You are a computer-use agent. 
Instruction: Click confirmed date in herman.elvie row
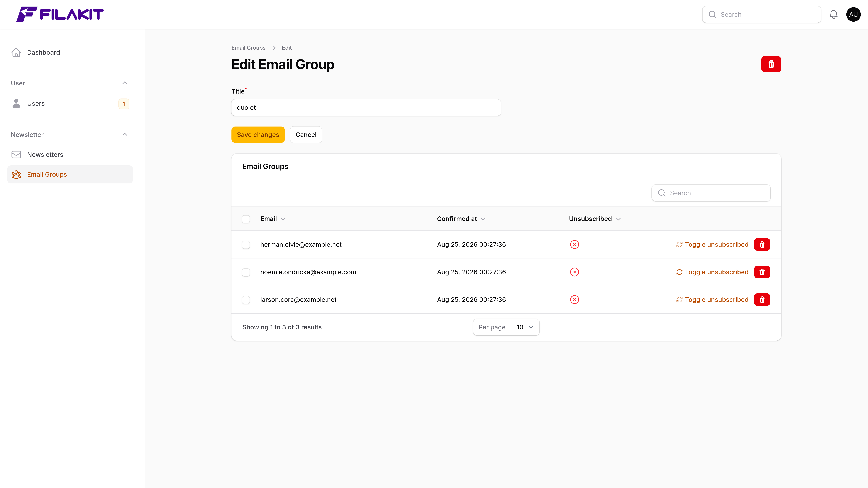point(471,244)
